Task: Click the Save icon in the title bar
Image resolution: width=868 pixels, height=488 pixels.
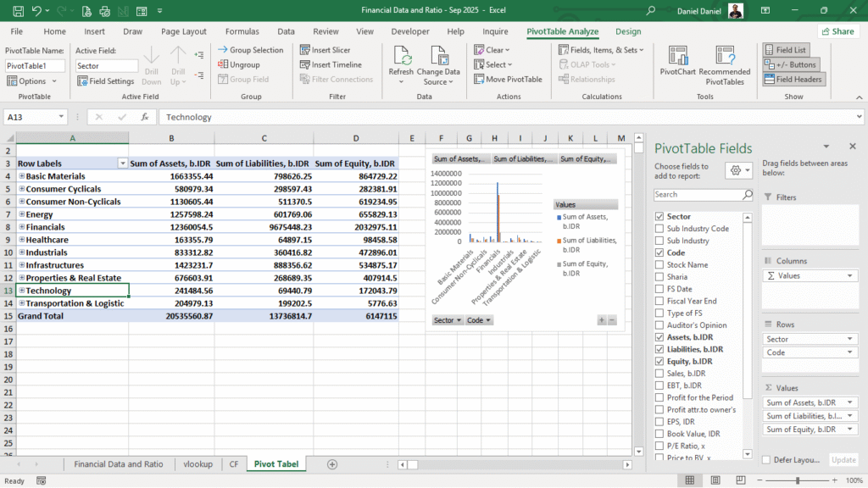Action: 17,10
